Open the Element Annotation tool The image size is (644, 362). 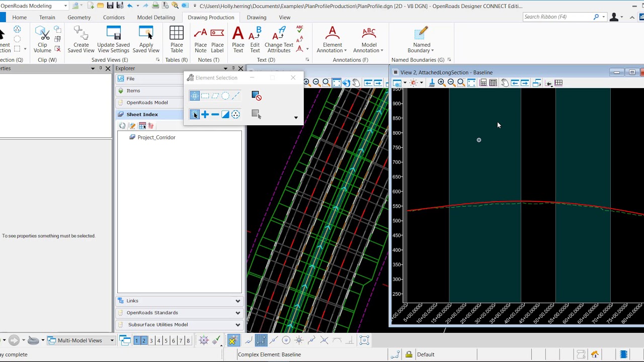click(x=332, y=39)
